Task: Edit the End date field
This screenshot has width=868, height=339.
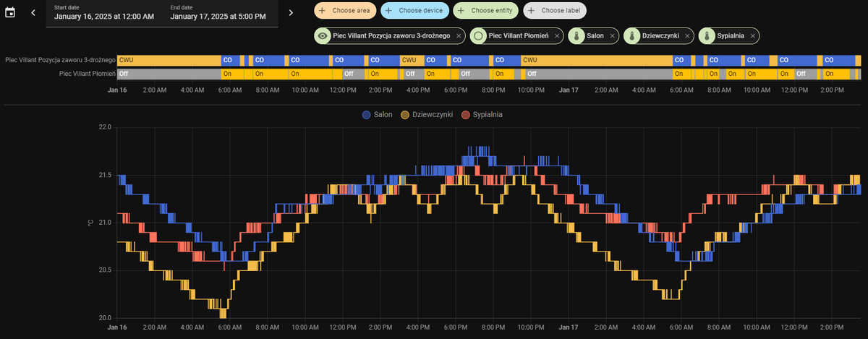Action: point(220,12)
